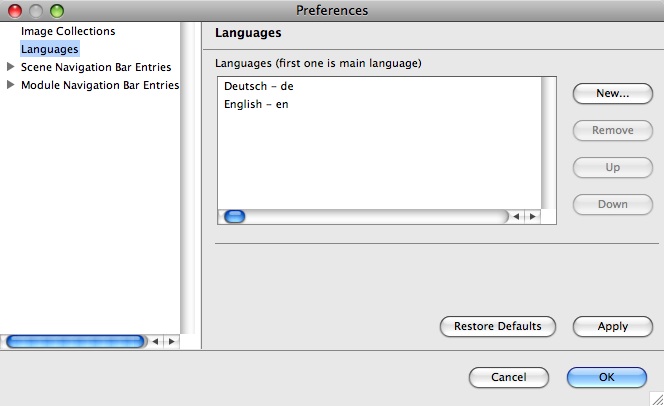Open Scene Navigation Bar Entries page
The image size is (664, 406).
pos(96,67)
